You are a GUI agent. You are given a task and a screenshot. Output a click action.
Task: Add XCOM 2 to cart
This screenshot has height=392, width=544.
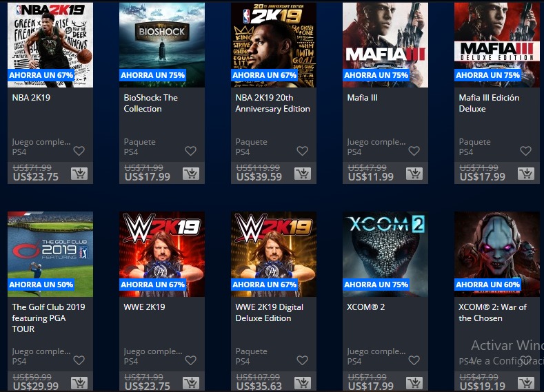click(414, 382)
